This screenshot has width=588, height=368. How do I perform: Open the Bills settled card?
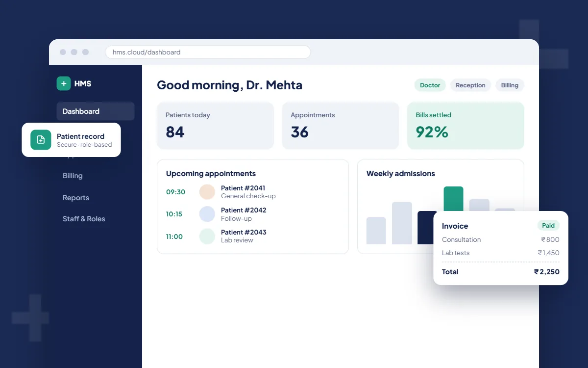pos(465,125)
